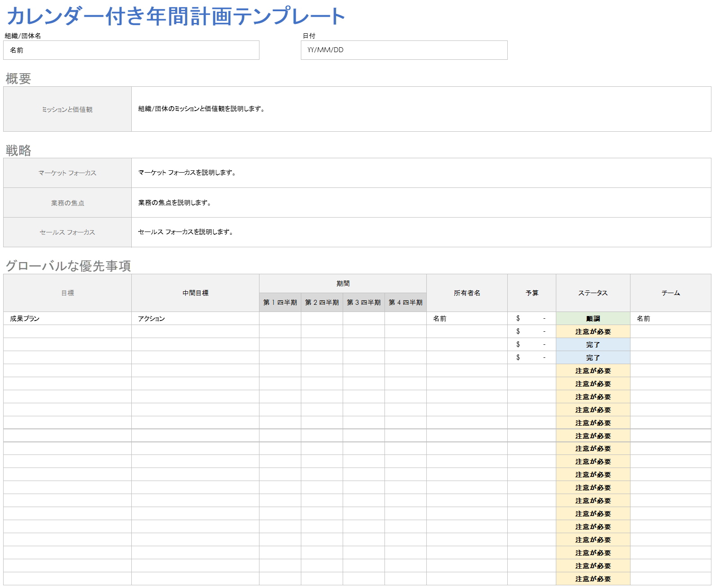Click the マーケット フォーカスを説明します。 cell
Screen dimensions: 715x588
click(421, 173)
